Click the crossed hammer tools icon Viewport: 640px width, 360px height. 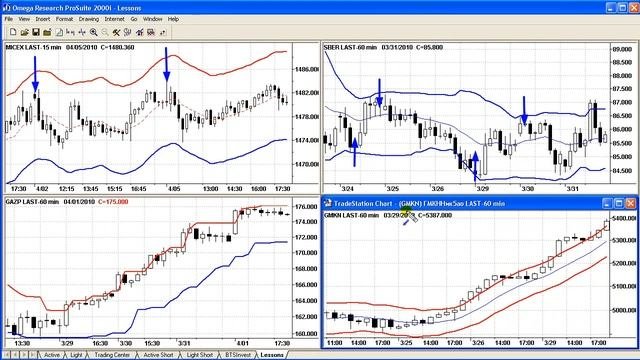(116, 32)
